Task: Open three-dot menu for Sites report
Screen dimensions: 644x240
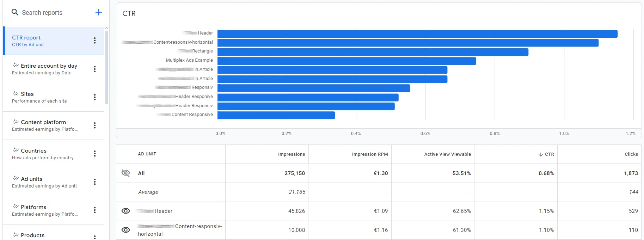Action: coord(94,97)
